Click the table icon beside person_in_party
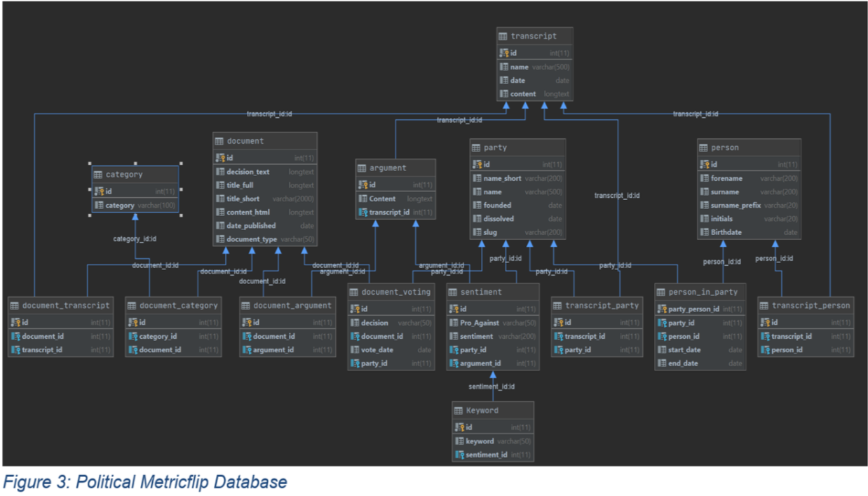 coord(660,293)
